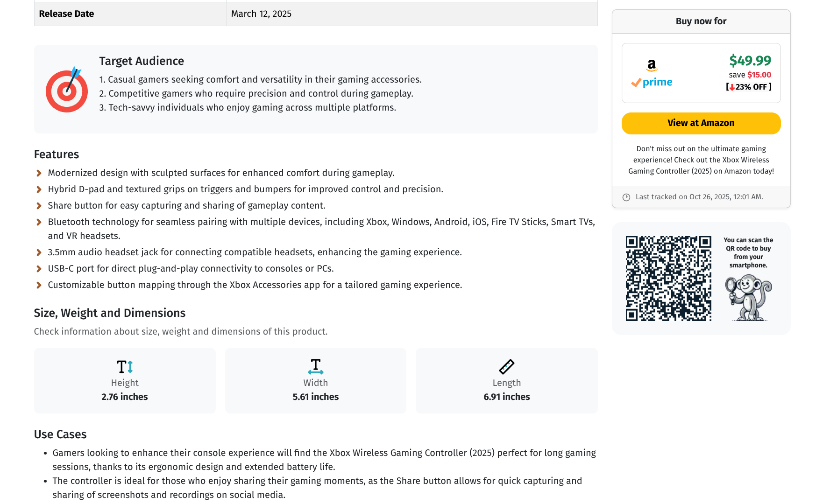The width and height of the screenshot is (830, 504).
Task: Click the Target Audience heading
Action: 142,61
